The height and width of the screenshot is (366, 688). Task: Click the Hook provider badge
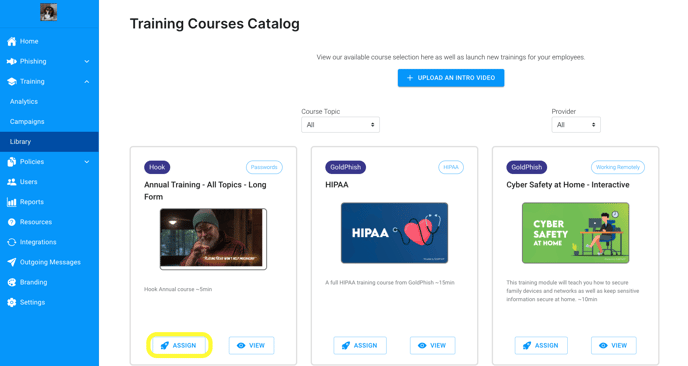coord(157,167)
